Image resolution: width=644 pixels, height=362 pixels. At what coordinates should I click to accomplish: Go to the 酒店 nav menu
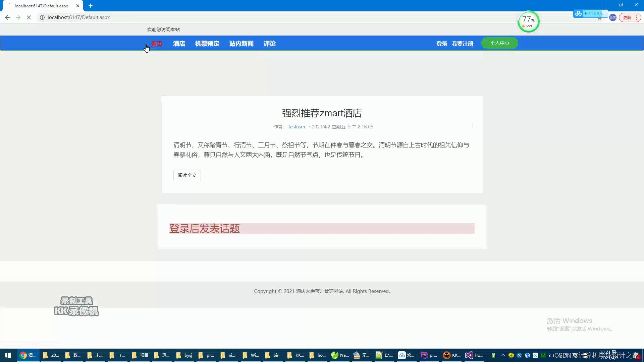pos(179,44)
